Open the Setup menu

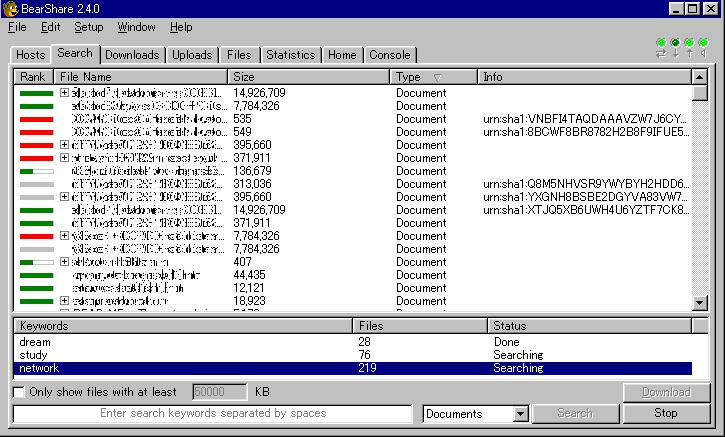(88, 27)
